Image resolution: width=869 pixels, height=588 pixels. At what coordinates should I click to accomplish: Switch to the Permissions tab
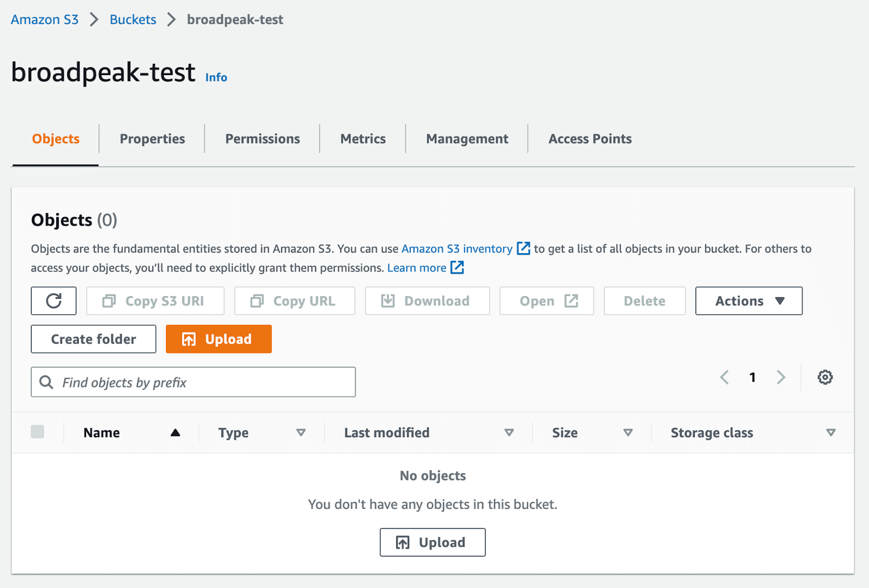[262, 139]
